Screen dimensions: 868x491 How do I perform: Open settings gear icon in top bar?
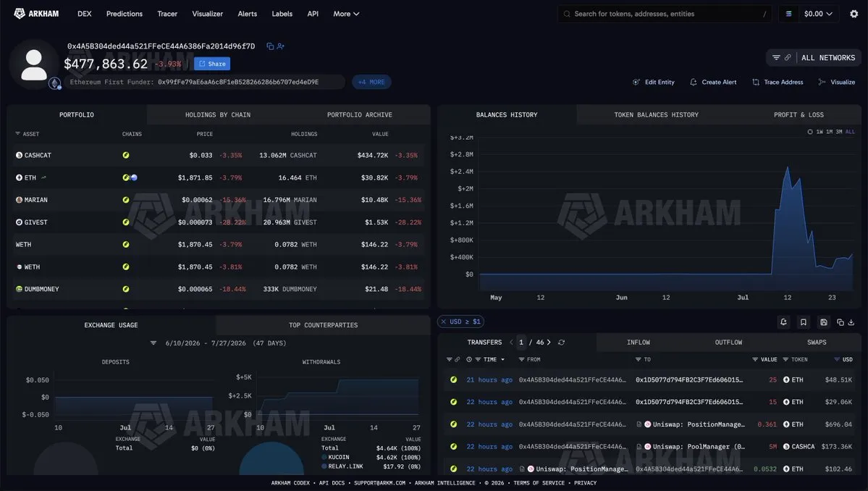854,14
